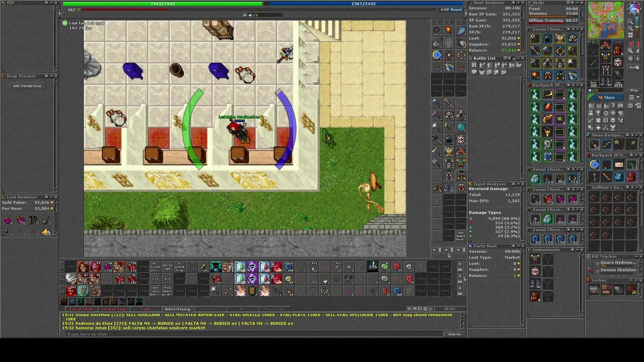Viewport: 644px width, 362px height.
Task: Collapse the Skills panel
Action: tap(578, 3)
